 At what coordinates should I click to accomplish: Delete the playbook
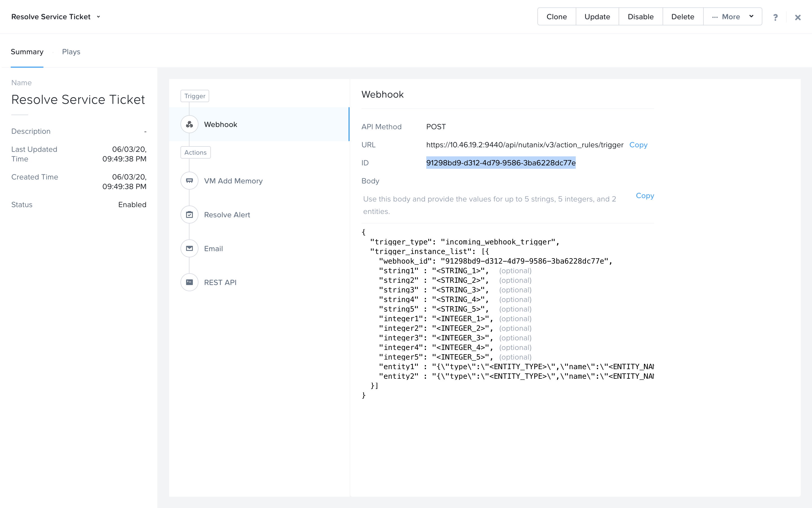click(x=683, y=16)
